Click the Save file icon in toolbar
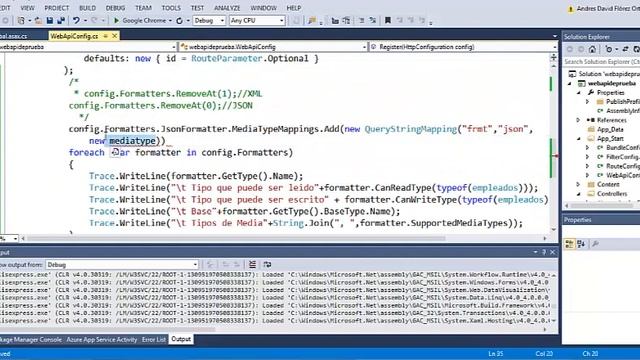The width and height of the screenshot is (640, 360). [50, 20]
